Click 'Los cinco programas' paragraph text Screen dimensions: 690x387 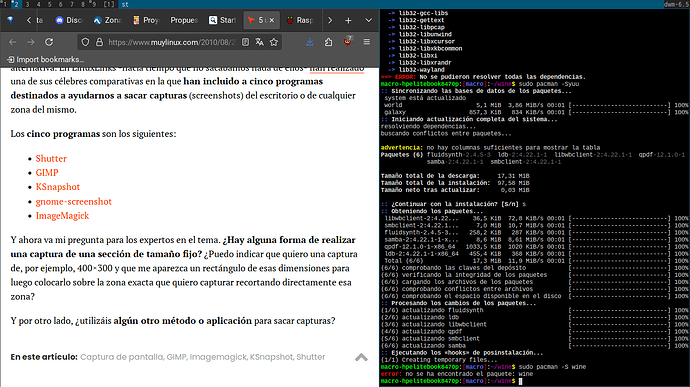tap(93, 134)
